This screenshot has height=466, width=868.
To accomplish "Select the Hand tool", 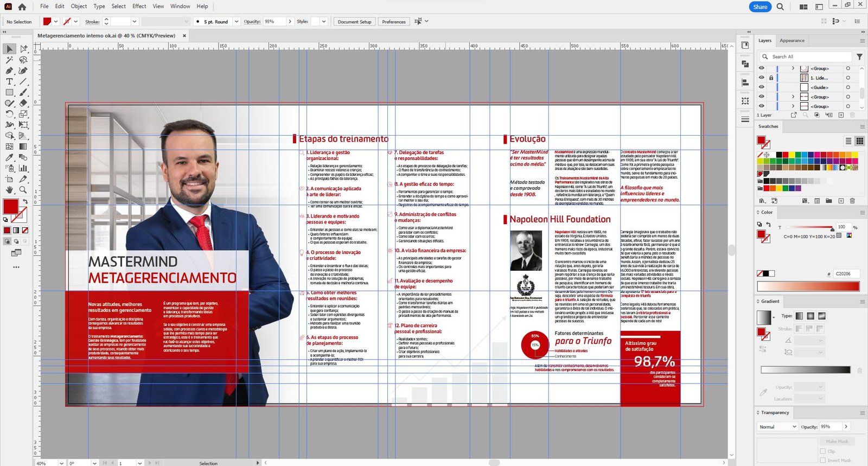I will pyautogui.click(x=10, y=190).
